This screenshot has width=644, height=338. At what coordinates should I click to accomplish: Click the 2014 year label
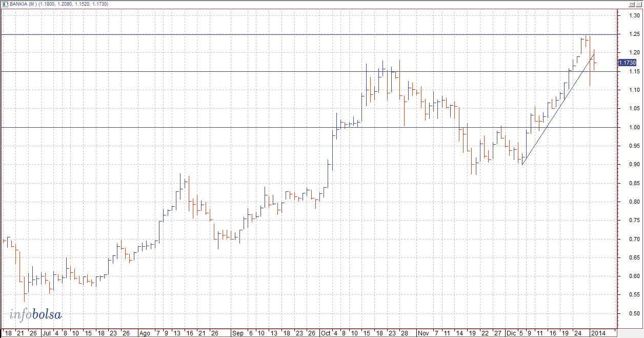pyautogui.click(x=598, y=333)
